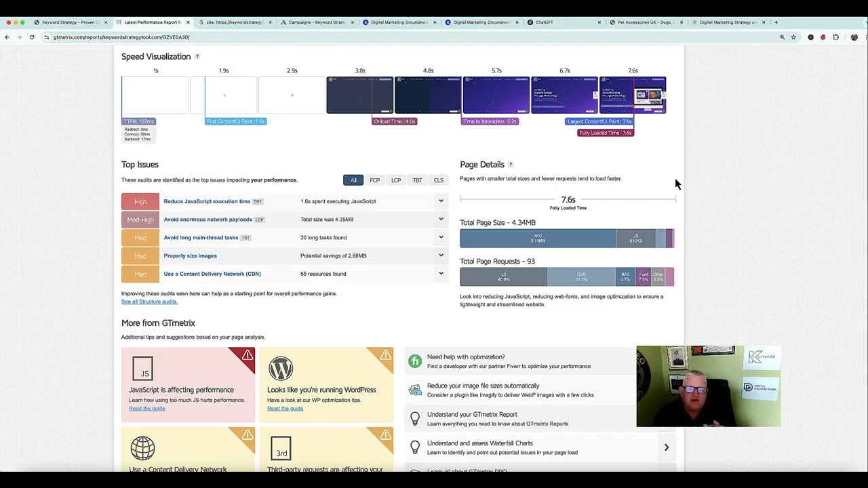Viewport: 868px width, 488px height.
Task: Expand Reduce JavaScript execution time row
Action: click(x=441, y=201)
